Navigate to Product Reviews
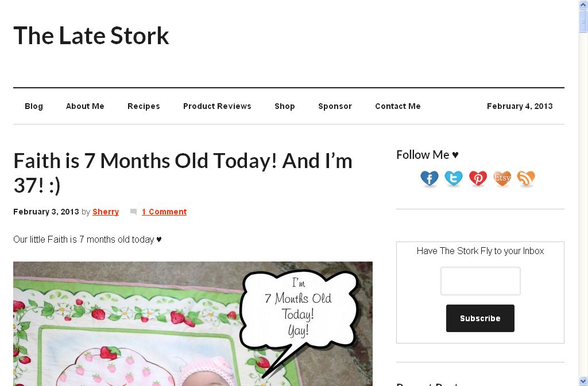 (217, 106)
